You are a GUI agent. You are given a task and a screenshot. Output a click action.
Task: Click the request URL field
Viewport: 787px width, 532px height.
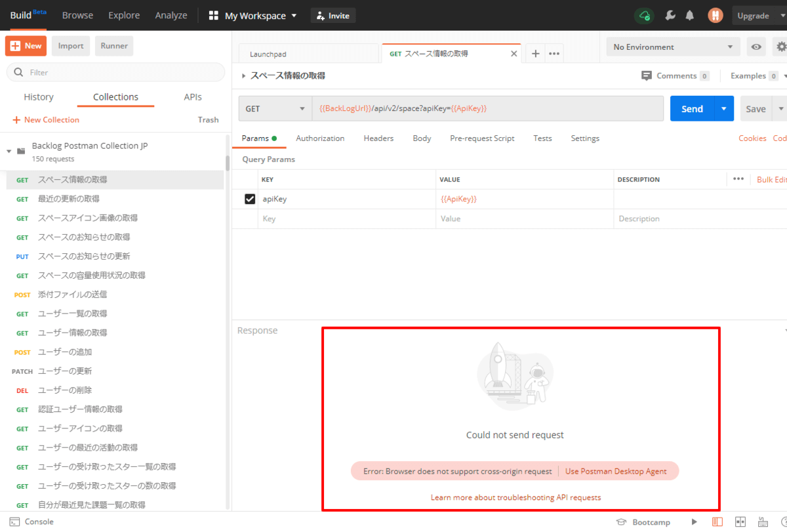(x=488, y=109)
